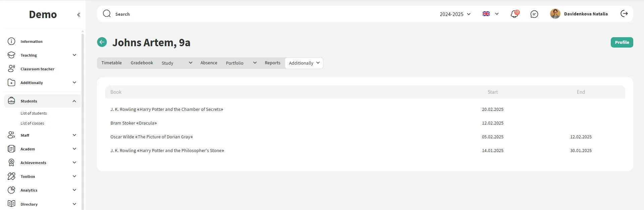The width and height of the screenshot is (644, 210).
Task: Open the notifications bell
Action: [x=514, y=14]
